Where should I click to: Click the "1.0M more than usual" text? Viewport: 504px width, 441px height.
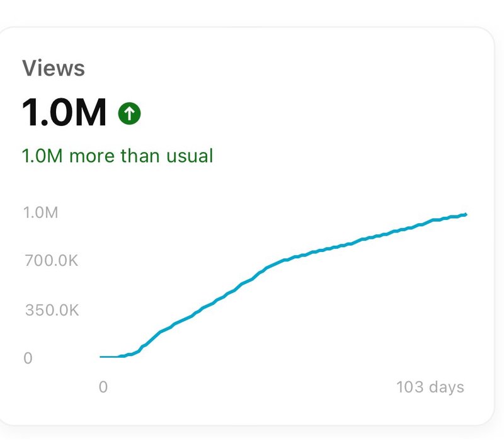tap(118, 155)
